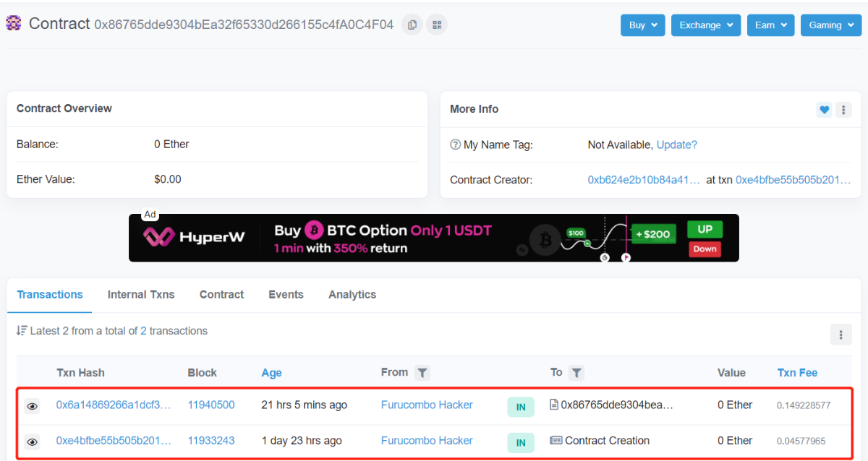
Task: Click the IN badge on the 11940500 row
Action: tap(521, 408)
